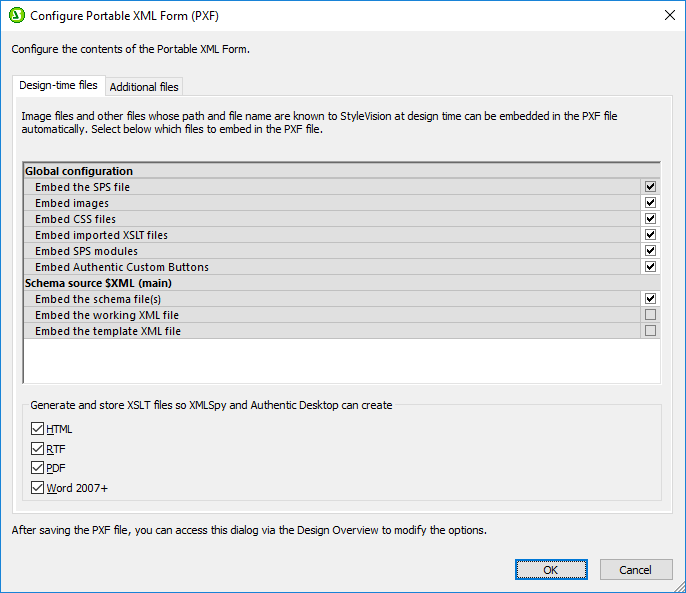Close the Configure PXF dialog
Image resolution: width=686 pixels, height=593 pixels.
(668, 15)
